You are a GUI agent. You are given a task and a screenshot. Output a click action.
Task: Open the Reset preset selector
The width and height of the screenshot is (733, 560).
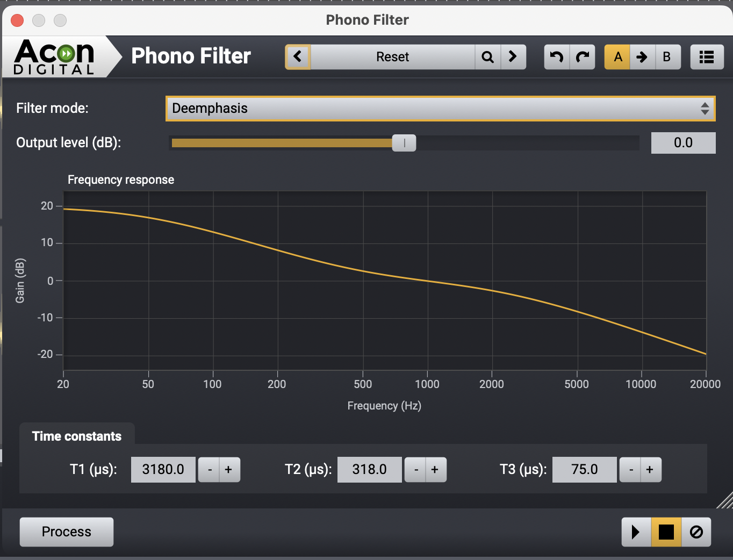click(392, 57)
